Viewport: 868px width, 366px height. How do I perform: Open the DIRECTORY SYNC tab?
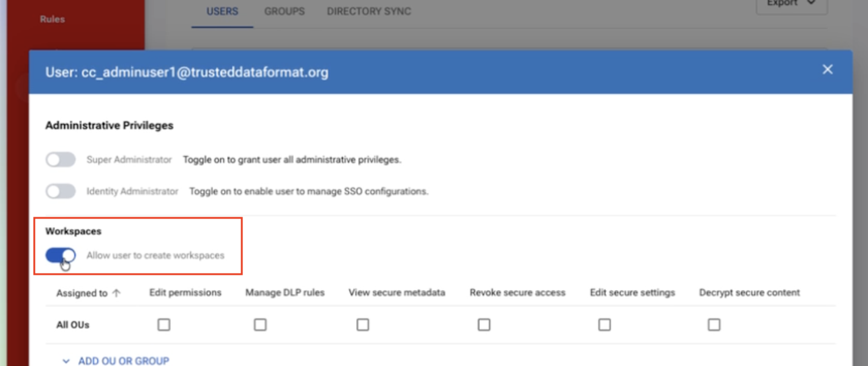[369, 11]
